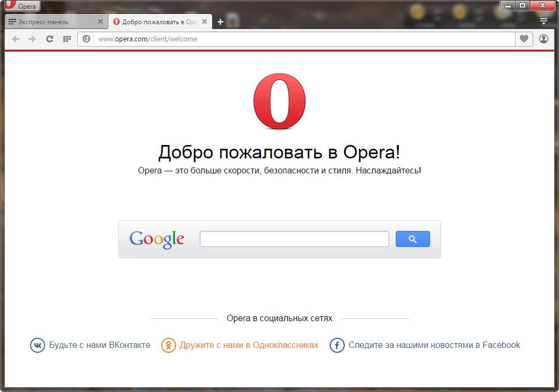Screen dimensions: 559x392
Task: Click the large red Opera logo
Action: pyautogui.click(x=279, y=101)
